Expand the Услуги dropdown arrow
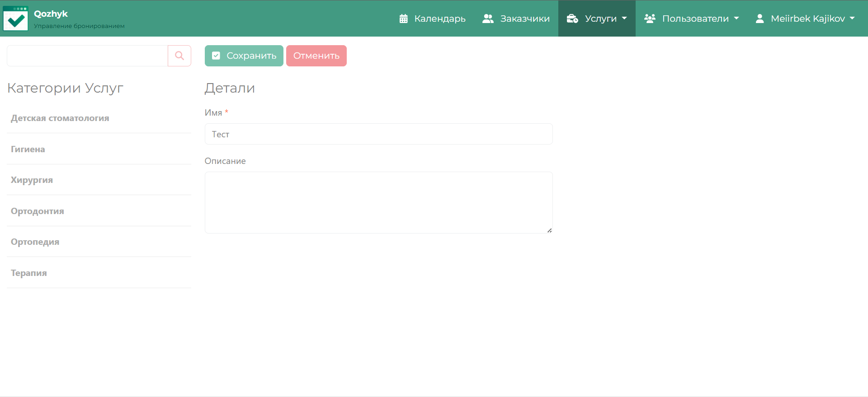The width and height of the screenshot is (868, 397). tap(624, 19)
